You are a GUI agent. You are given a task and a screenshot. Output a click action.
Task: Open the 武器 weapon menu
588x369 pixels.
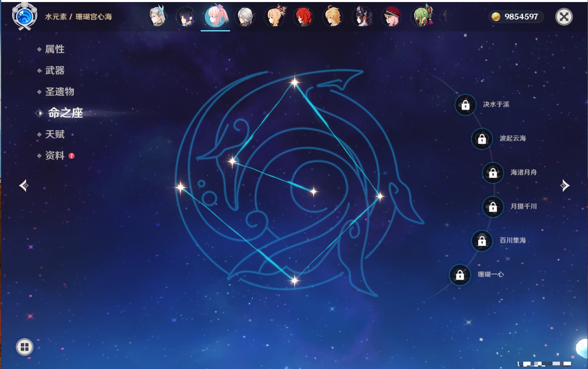(x=55, y=71)
